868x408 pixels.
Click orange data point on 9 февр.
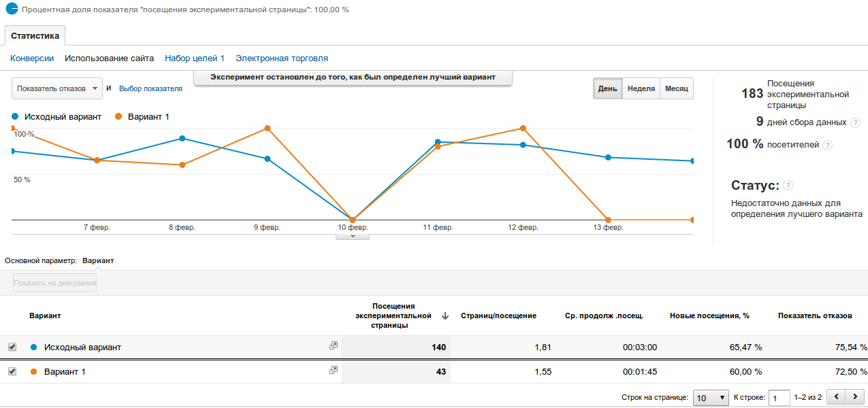[x=268, y=128]
